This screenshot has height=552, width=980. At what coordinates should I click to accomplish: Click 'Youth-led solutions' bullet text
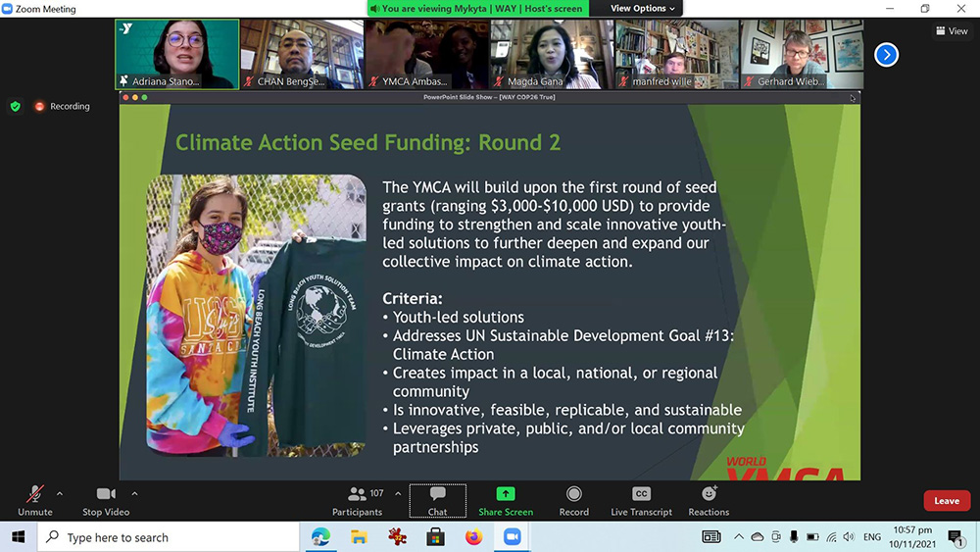point(458,317)
